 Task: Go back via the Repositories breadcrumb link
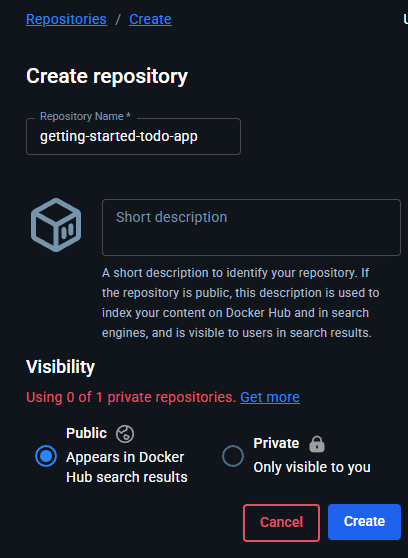(x=66, y=19)
